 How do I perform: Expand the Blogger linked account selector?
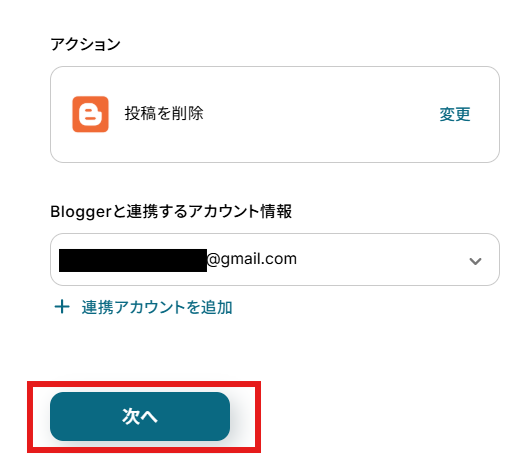(275, 259)
